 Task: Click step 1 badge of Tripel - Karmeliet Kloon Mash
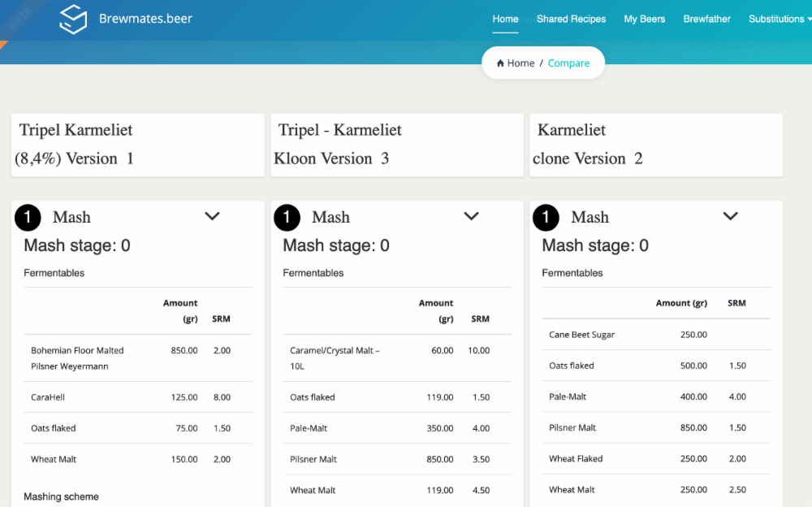point(287,217)
